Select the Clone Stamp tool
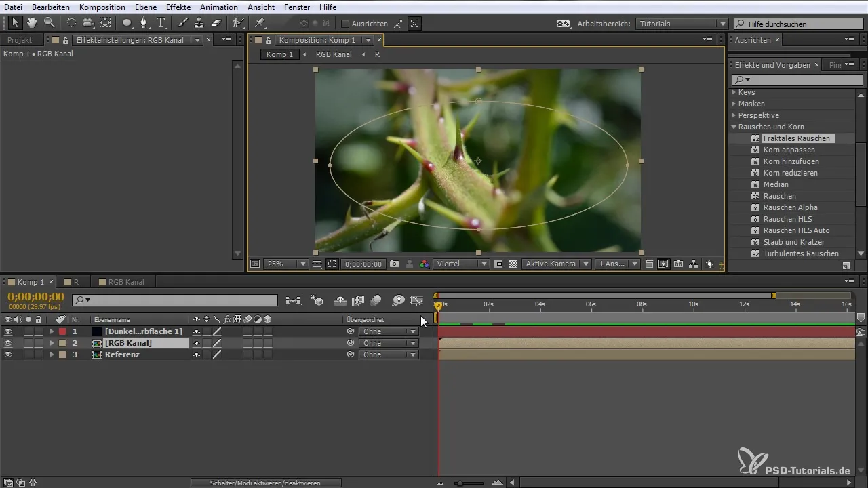868x488 pixels. 199,23
